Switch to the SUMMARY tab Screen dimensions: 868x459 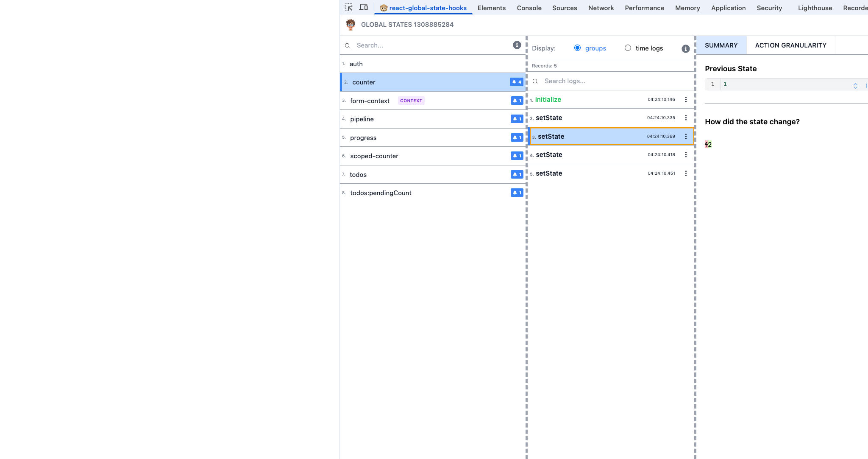click(x=721, y=45)
